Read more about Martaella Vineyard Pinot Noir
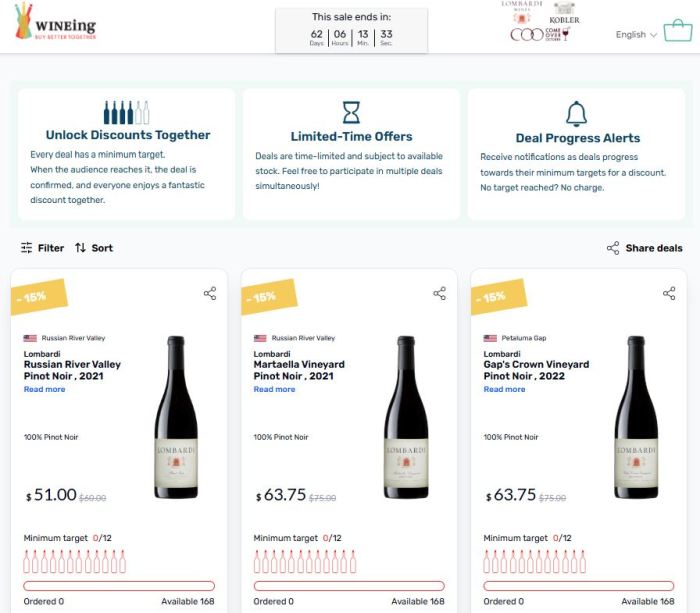 [275, 389]
